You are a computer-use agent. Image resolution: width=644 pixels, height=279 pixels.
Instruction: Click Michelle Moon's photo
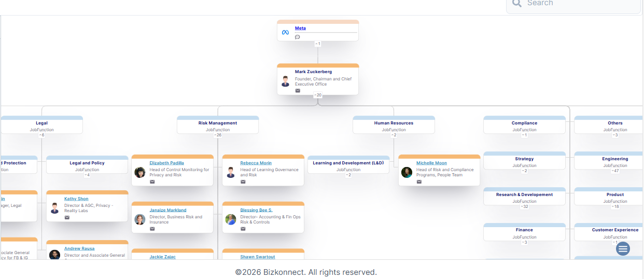coord(407,172)
